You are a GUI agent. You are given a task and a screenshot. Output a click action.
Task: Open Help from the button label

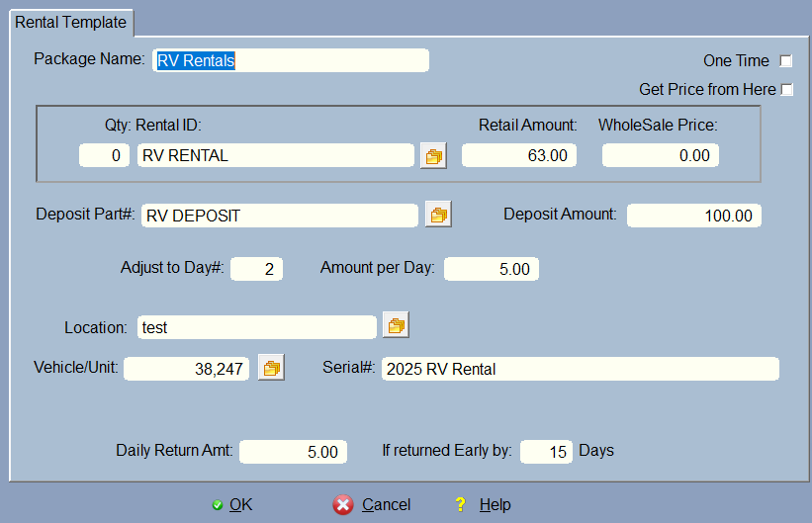coord(496,504)
